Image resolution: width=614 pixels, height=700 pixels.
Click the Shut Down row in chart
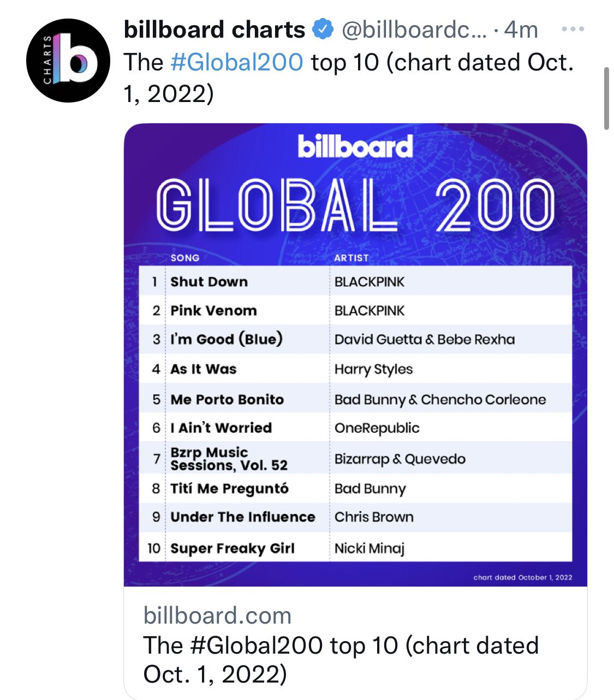355,282
